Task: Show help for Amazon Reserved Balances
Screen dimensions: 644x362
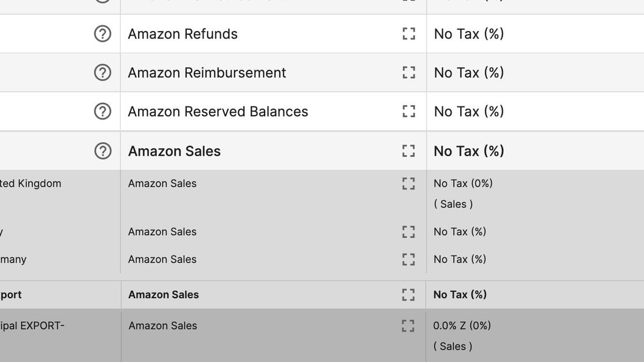Action: pyautogui.click(x=102, y=111)
